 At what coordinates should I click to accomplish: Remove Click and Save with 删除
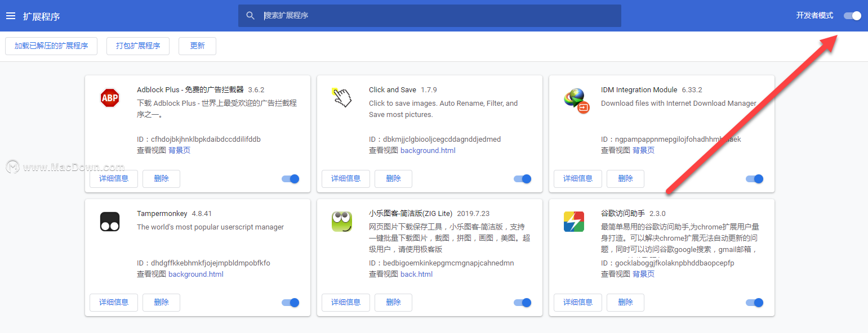(393, 179)
